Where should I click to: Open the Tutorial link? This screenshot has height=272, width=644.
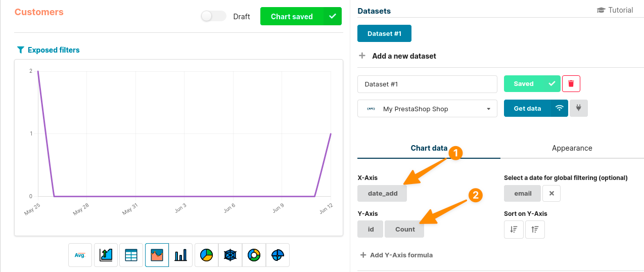point(615,10)
